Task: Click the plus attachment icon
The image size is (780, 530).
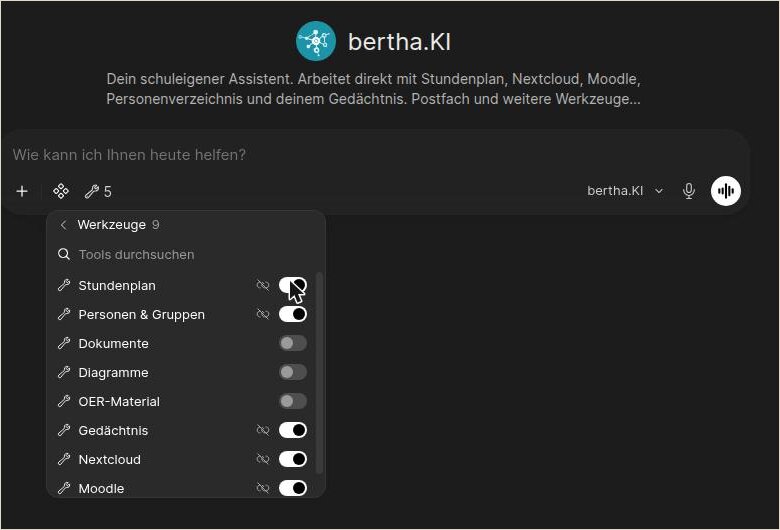Action: [22, 191]
